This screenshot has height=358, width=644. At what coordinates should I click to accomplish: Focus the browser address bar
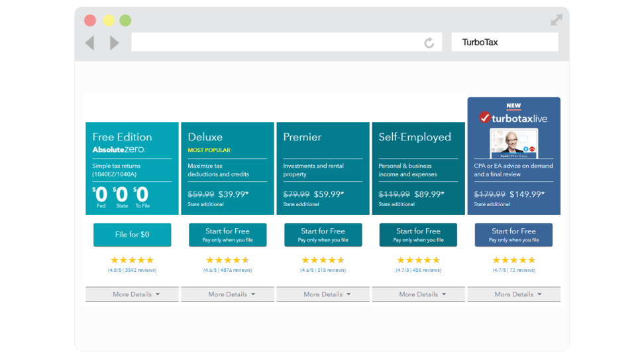286,42
